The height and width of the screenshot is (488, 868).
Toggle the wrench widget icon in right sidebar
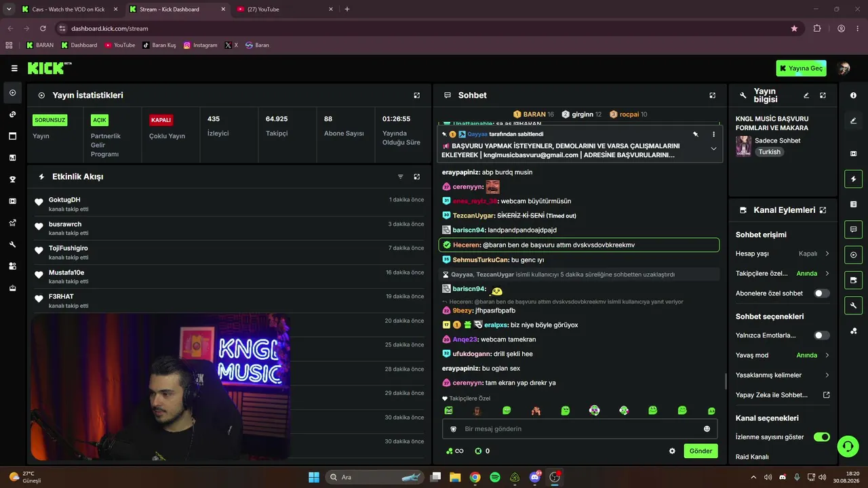(853, 306)
